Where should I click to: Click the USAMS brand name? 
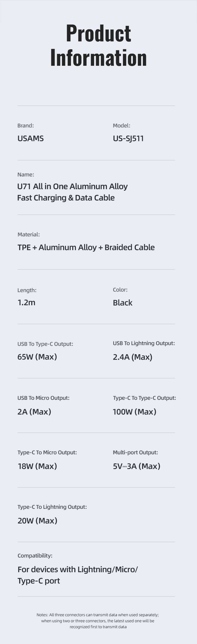click(30, 138)
